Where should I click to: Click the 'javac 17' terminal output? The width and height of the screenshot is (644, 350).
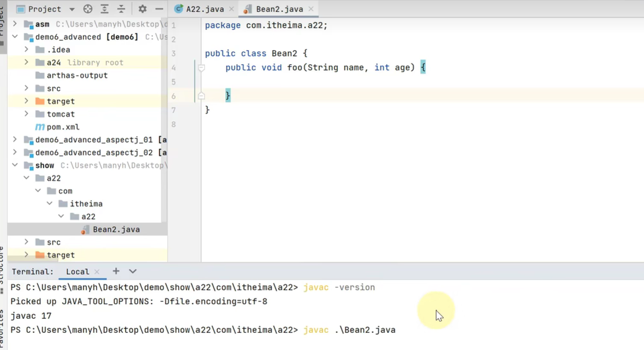pyautogui.click(x=31, y=316)
